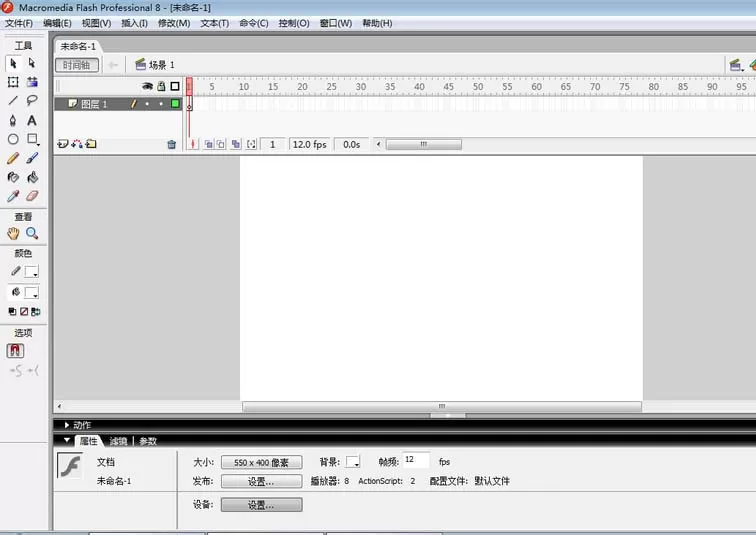Toggle lock dot for 图层 1
The width and height of the screenshot is (756, 535).
[161, 104]
